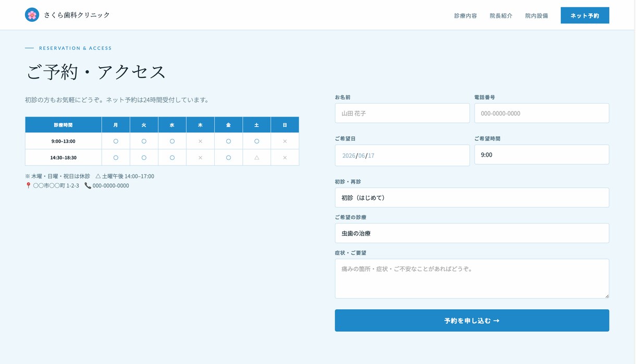636x364 pixels.
Task: Open the ご希望時間 dropdown showing 9:00
Action: pos(542,155)
